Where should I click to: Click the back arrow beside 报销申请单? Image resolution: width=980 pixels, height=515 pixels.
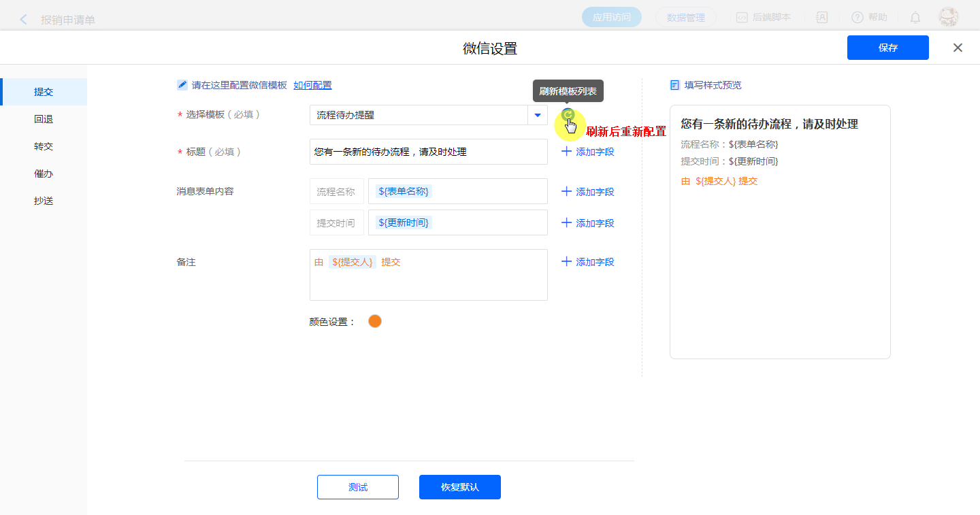coord(24,20)
